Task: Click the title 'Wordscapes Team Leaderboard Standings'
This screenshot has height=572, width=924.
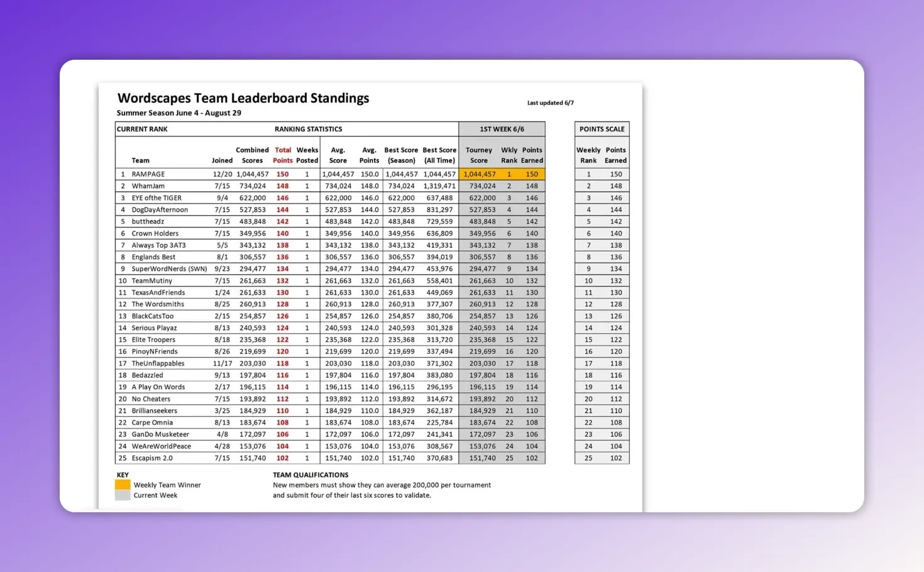Action: point(243,98)
